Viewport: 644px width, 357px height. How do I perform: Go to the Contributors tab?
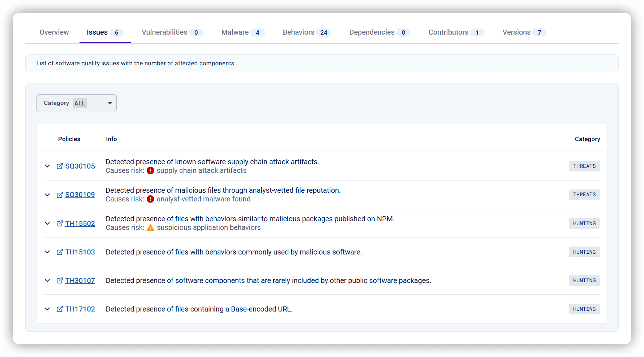(448, 32)
